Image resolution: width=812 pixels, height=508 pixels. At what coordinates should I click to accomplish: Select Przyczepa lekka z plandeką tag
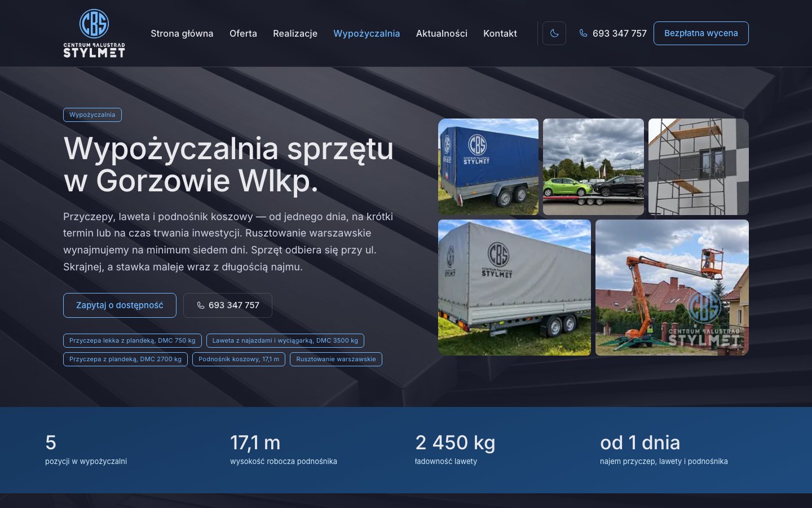point(133,341)
